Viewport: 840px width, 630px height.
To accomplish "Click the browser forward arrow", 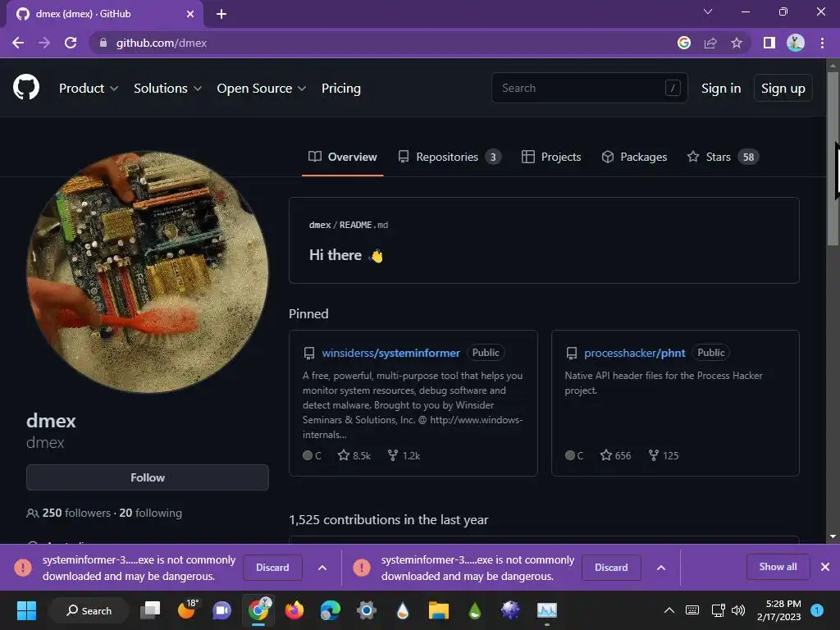I will pos(44,43).
